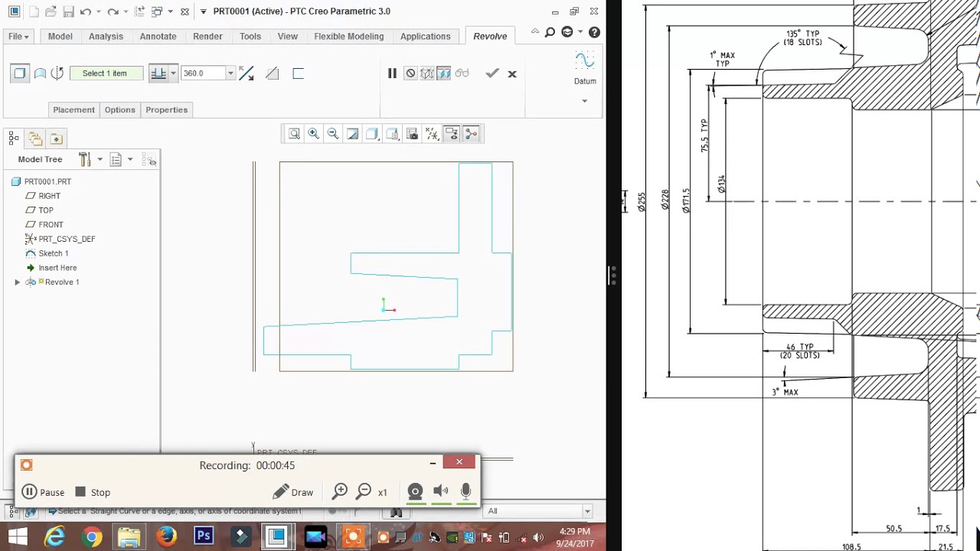Open the Undo history dropdown arrow
The width and height of the screenshot is (980, 551).
pos(98,12)
